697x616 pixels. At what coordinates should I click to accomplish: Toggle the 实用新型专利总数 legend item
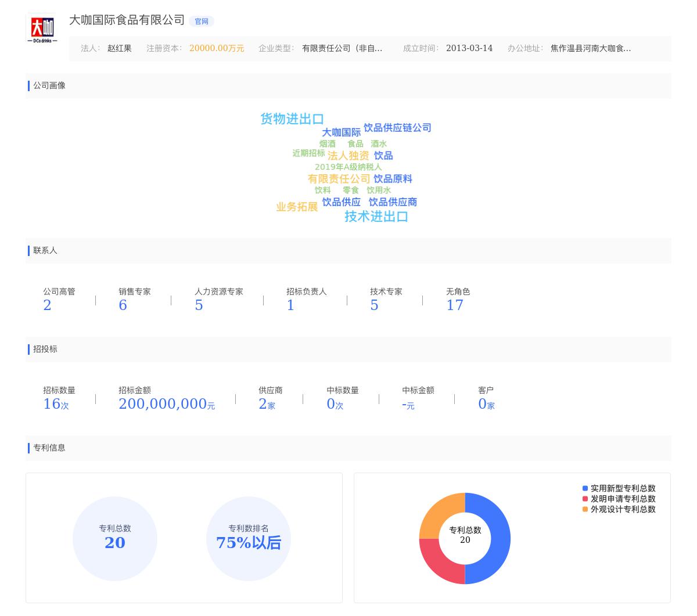619,489
